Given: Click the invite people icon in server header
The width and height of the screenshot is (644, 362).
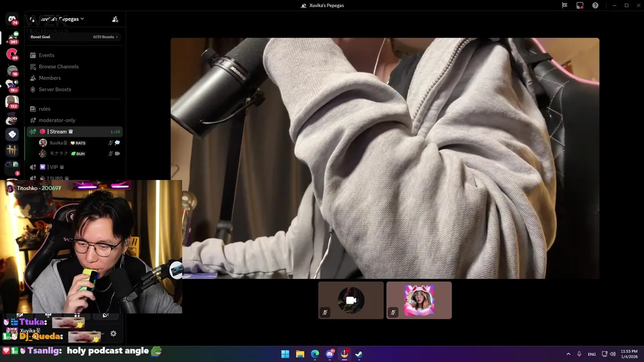Looking at the screenshot, I should [x=115, y=19].
